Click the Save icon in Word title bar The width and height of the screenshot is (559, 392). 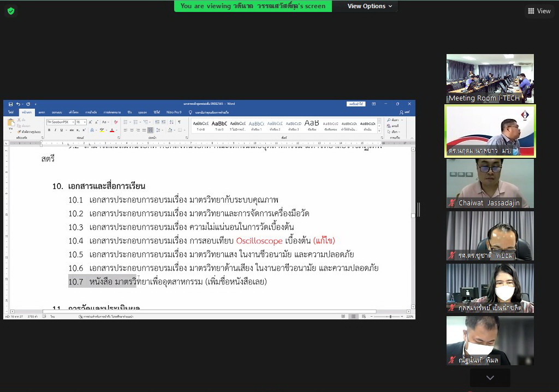click(11, 104)
